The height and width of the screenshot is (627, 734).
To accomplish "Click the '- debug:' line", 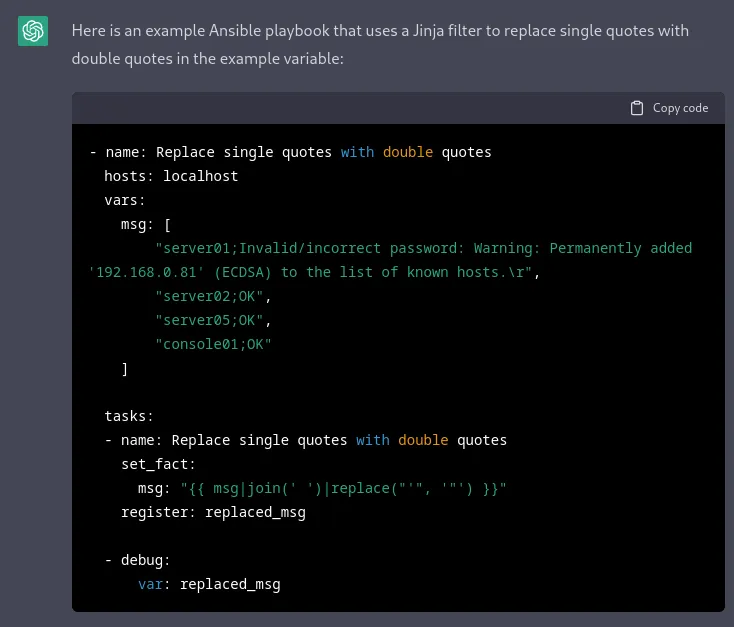I will coord(137,560).
